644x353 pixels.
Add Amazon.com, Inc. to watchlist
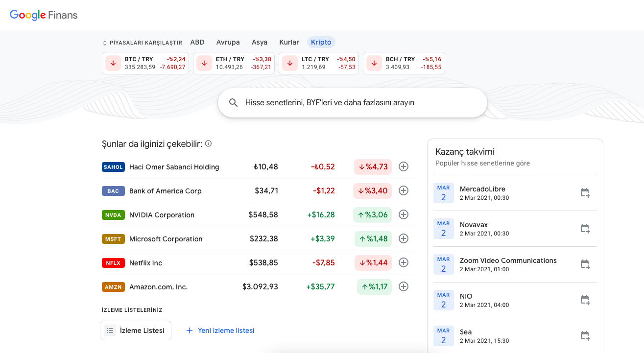(x=404, y=286)
